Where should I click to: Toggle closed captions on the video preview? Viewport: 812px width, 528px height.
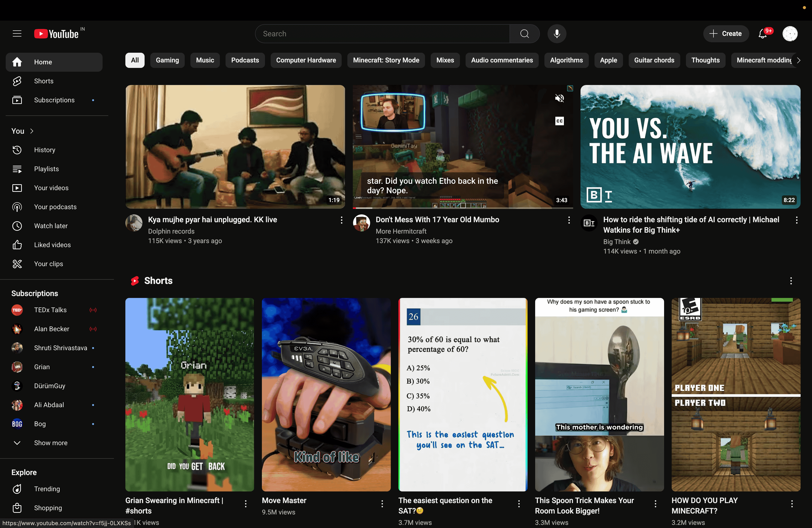click(x=559, y=121)
